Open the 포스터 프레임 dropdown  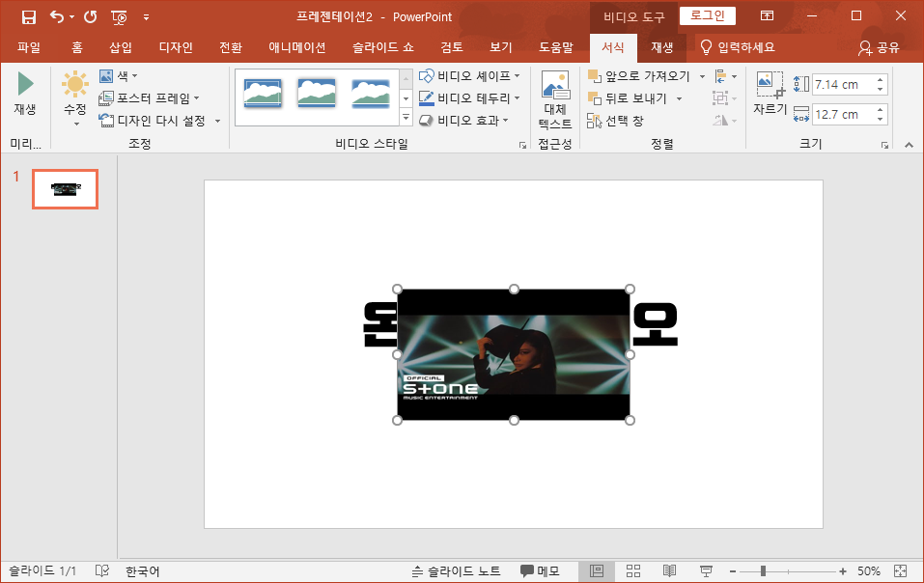(150, 98)
